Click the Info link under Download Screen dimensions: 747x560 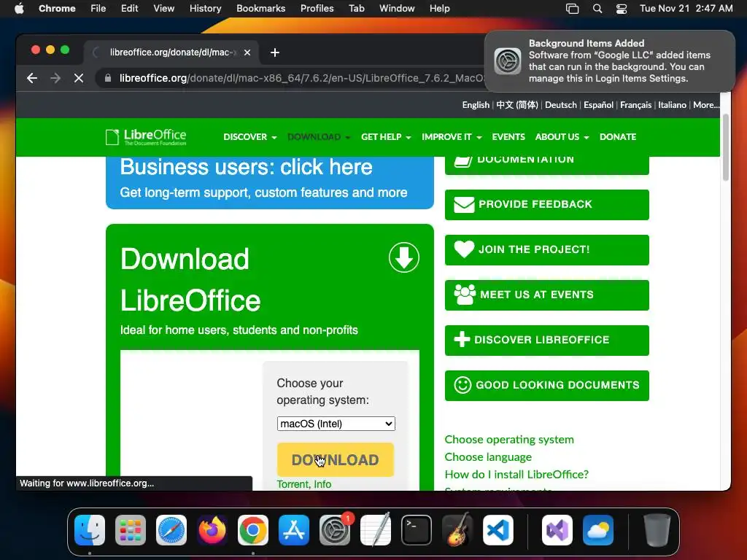click(x=322, y=484)
